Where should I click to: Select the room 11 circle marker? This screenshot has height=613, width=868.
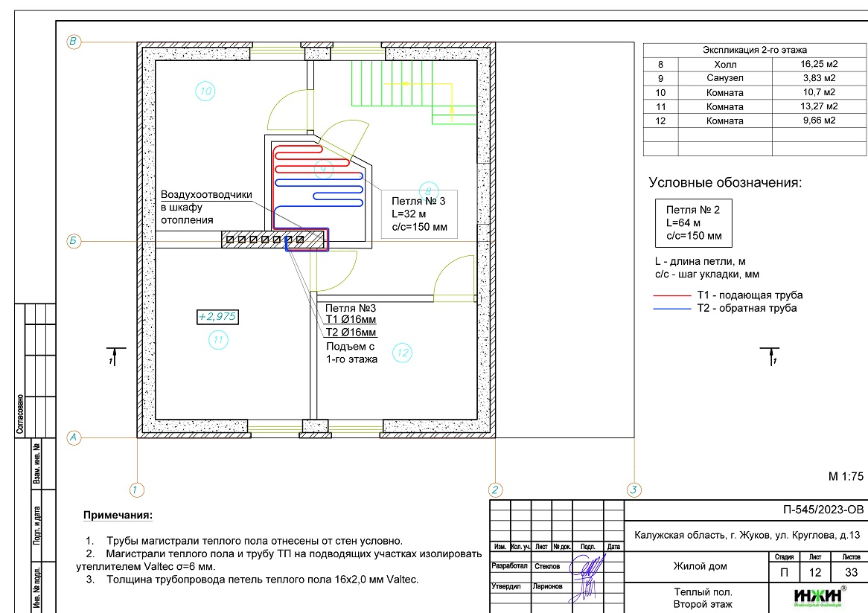pyautogui.click(x=218, y=340)
